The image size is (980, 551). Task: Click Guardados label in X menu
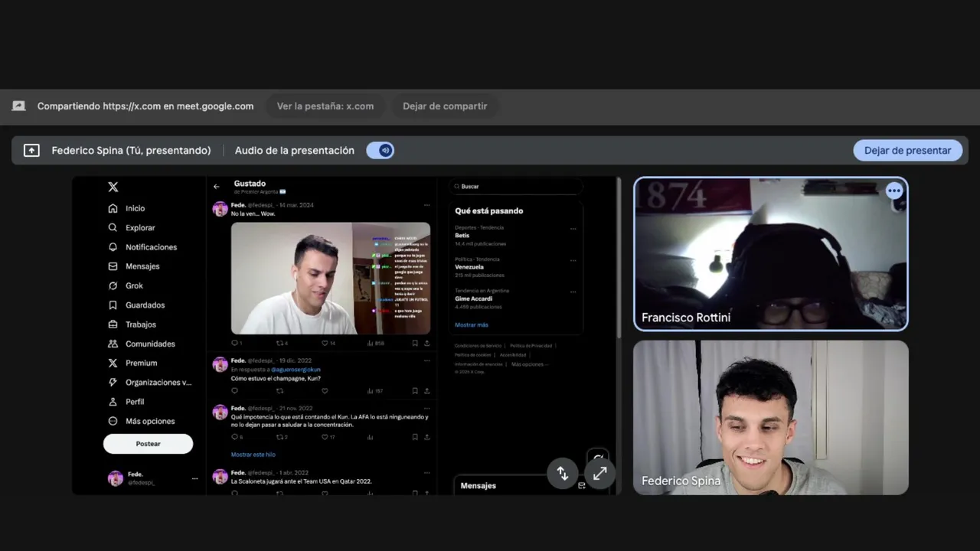[145, 305]
